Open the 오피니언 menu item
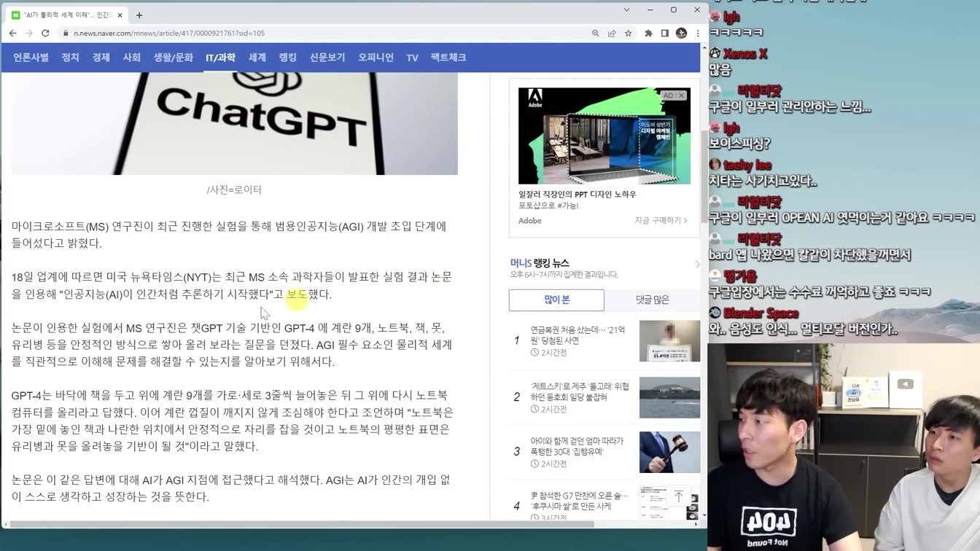The height and width of the screenshot is (551, 980). (x=376, y=57)
